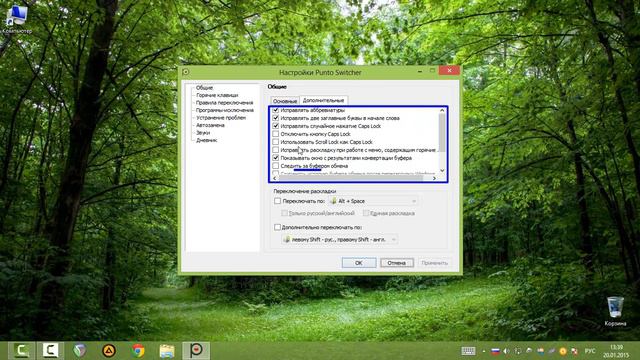Show hidden tray icons arrow
The width and height of the screenshot is (640, 360).
[x=484, y=351]
